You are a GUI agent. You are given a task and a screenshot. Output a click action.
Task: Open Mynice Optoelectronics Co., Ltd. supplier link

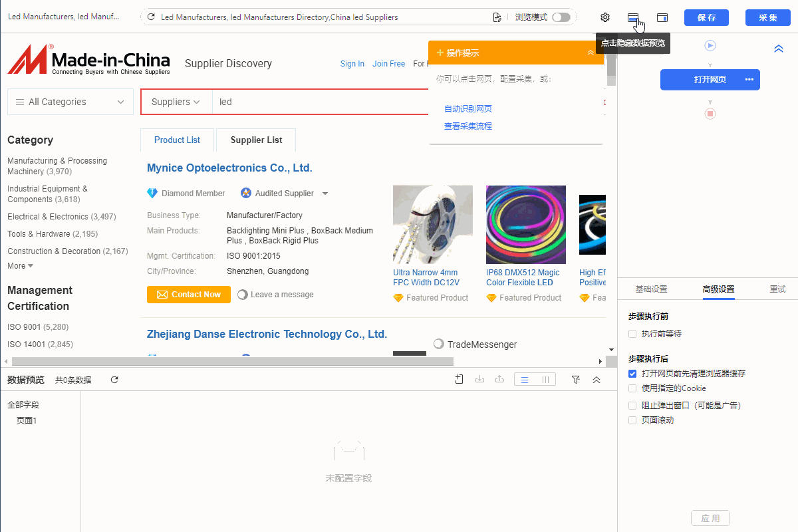point(229,168)
